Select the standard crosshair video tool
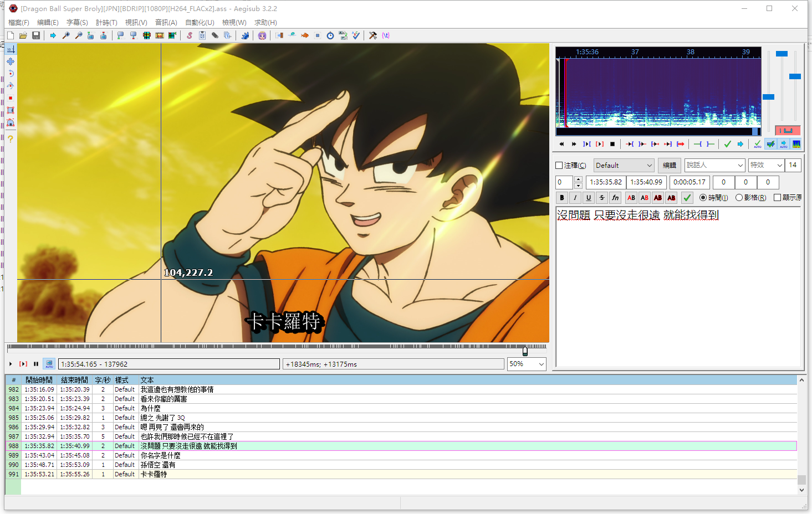This screenshot has width=812, height=514. (x=11, y=49)
